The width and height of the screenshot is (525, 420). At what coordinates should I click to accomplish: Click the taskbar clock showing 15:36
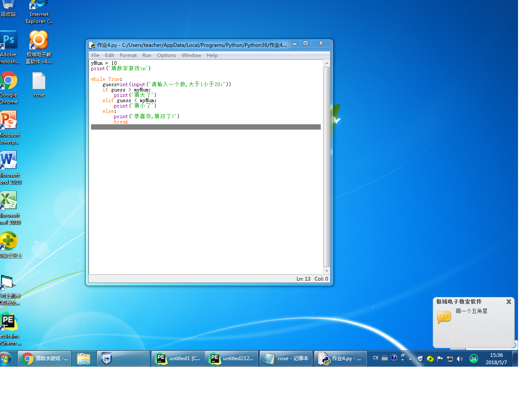(x=496, y=358)
